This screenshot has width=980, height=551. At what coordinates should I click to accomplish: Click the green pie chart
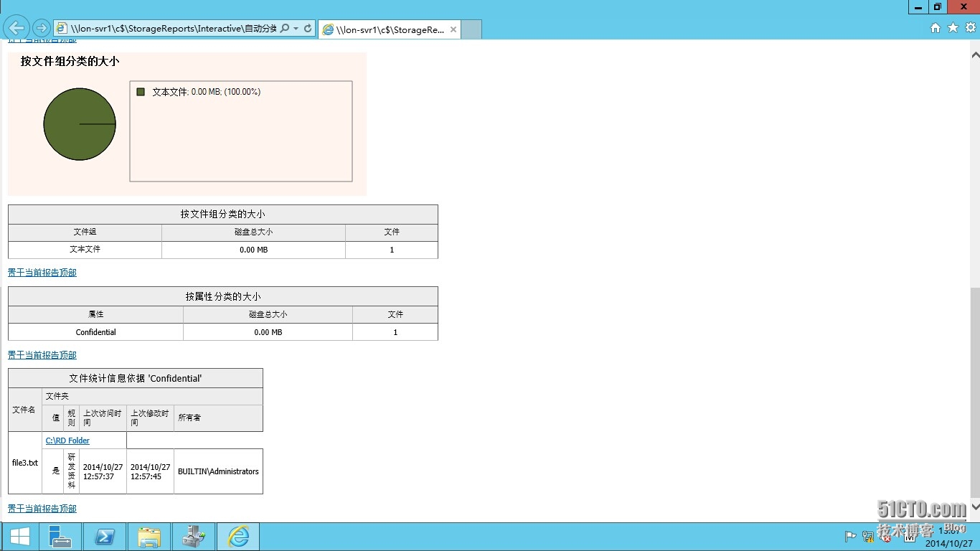click(80, 124)
